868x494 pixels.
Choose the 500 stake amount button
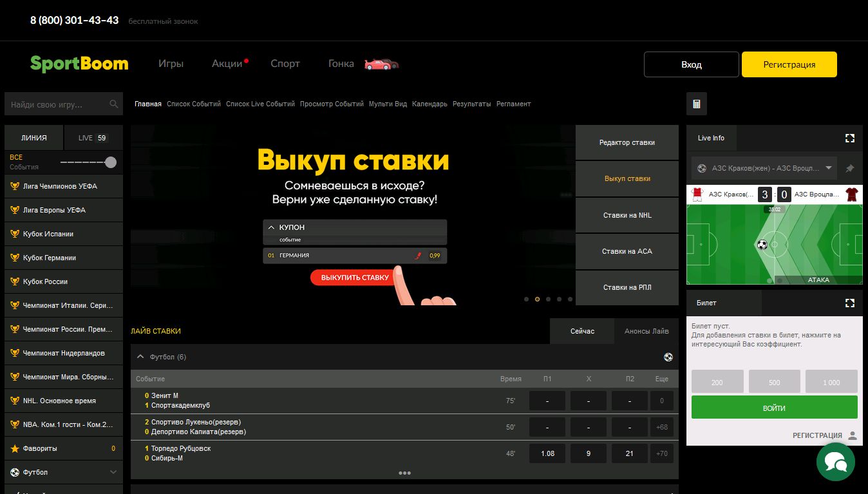pyautogui.click(x=775, y=381)
